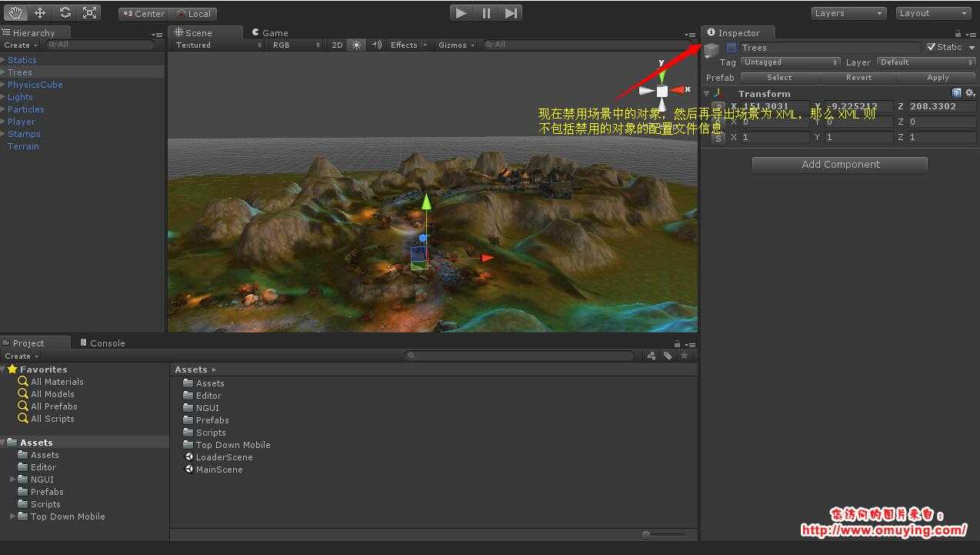Select Lights in the Hierarchy
This screenshot has width=980, height=555.
pyautogui.click(x=20, y=97)
